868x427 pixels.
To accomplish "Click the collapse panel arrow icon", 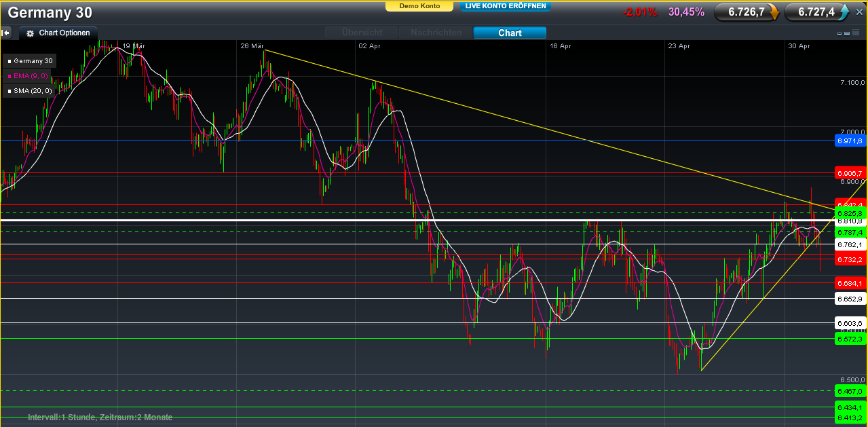I will click(x=6, y=33).
